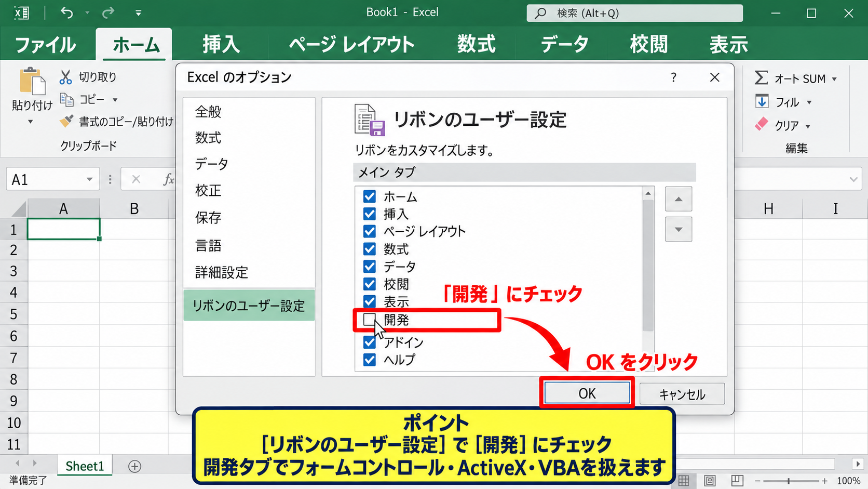The width and height of the screenshot is (868, 489).
Task: Uncheck the ページ レイアウト checkbox
Action: [x=370, y=231]
